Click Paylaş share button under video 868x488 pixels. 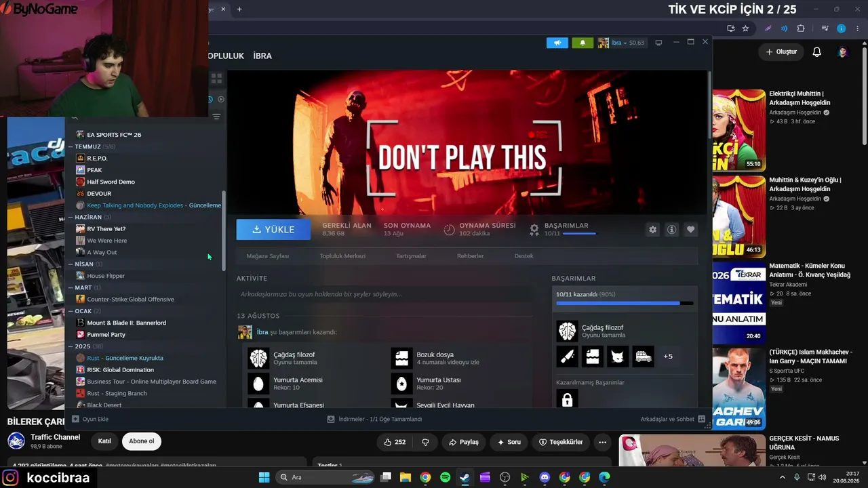pos(463,442)
